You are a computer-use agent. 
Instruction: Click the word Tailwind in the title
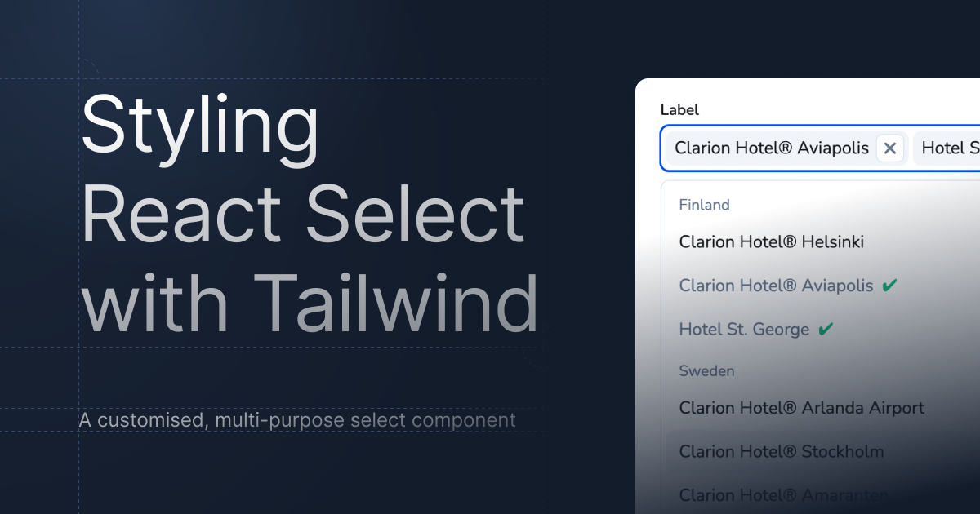coord(395,302)
